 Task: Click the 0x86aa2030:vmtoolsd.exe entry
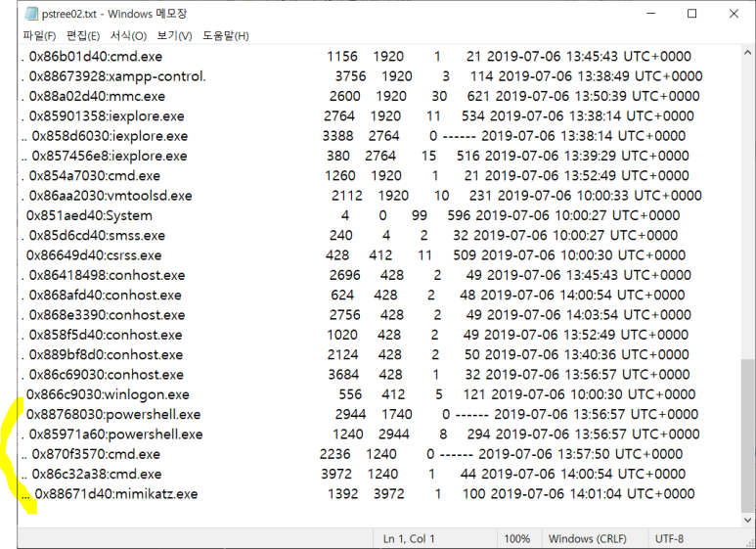(111, 196)
